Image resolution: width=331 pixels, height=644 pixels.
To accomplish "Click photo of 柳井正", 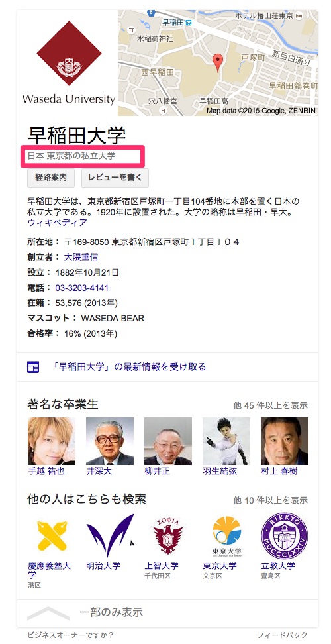I will (x=168, y=441).
